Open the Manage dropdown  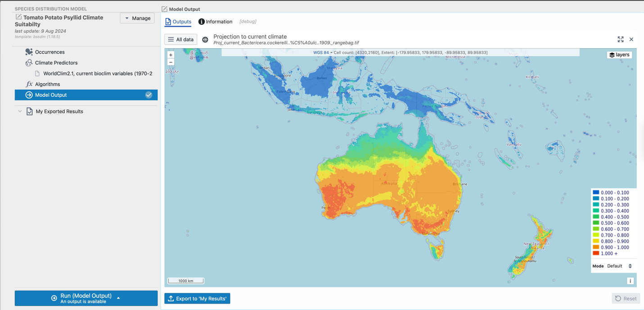point(137,18)
